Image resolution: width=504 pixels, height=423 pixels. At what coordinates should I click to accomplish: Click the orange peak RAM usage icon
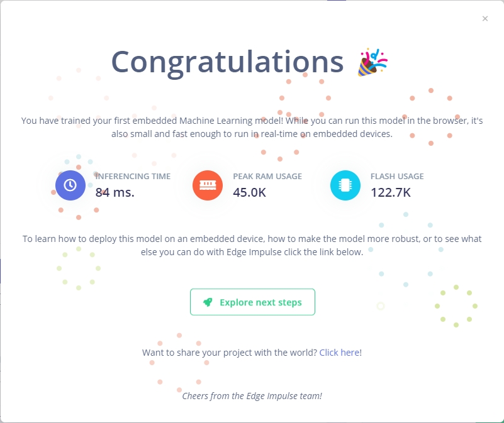coord(207,185)
